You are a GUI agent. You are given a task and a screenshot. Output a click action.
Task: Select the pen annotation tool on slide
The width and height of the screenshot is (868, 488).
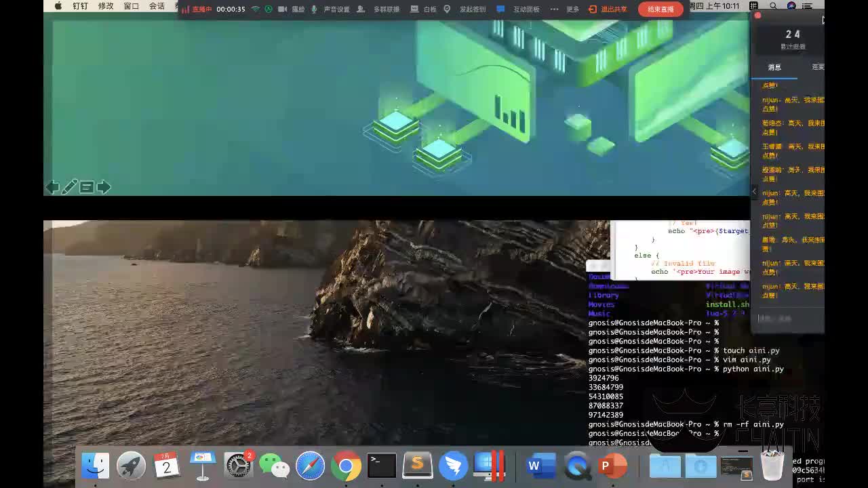(69, 187)
